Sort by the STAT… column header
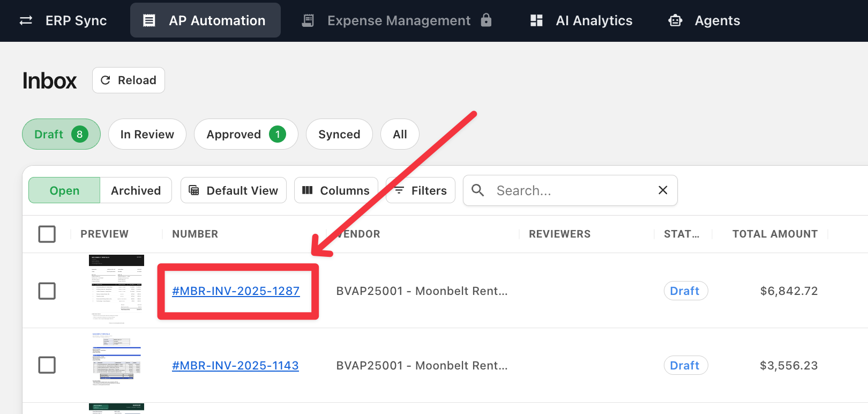This screenshot has width=868, height=414. tap(682, 234)
